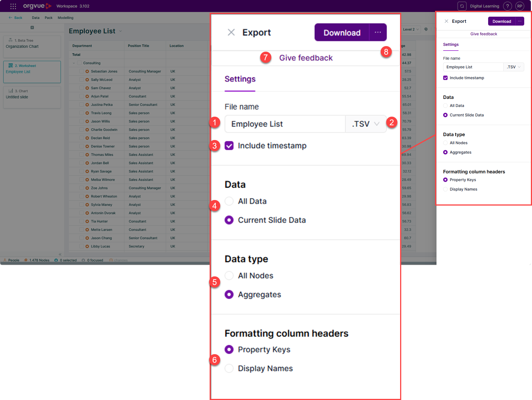This screenshot has height=400, width=532.
Task: Select All Data radio in small panel
Action: (445, 106)
